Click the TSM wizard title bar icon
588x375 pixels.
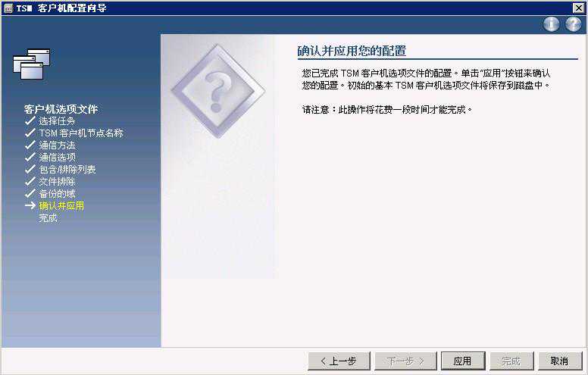[x=8, y=8]
